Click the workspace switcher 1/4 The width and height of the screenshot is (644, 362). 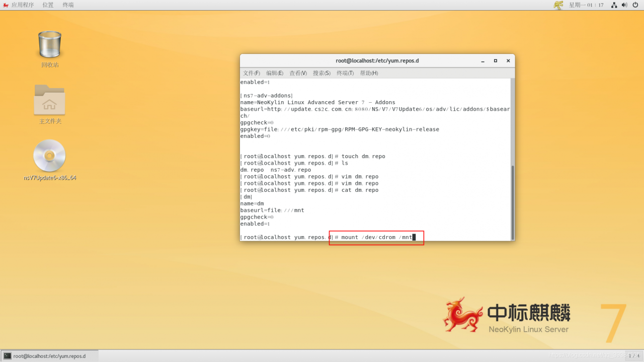click(633, 356)
